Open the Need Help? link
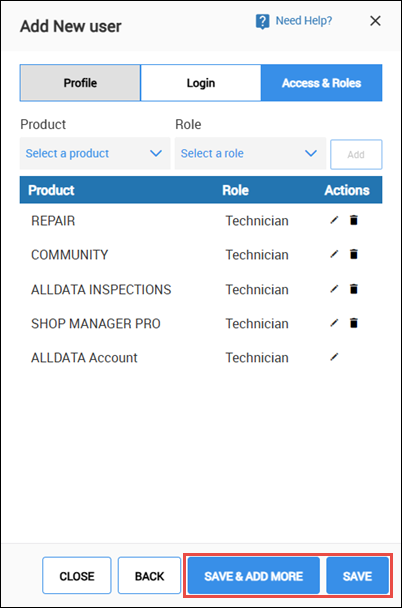The width and height of the screenshot is (402, 608). pos(304,21)
